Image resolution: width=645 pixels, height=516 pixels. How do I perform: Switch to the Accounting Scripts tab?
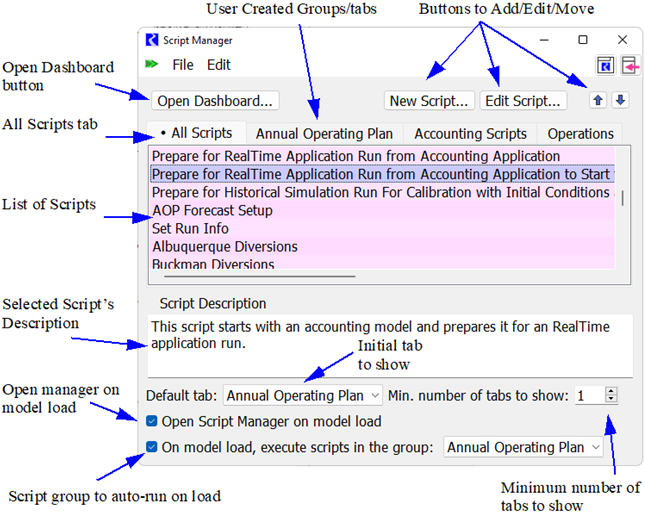[x=470, y=133]
